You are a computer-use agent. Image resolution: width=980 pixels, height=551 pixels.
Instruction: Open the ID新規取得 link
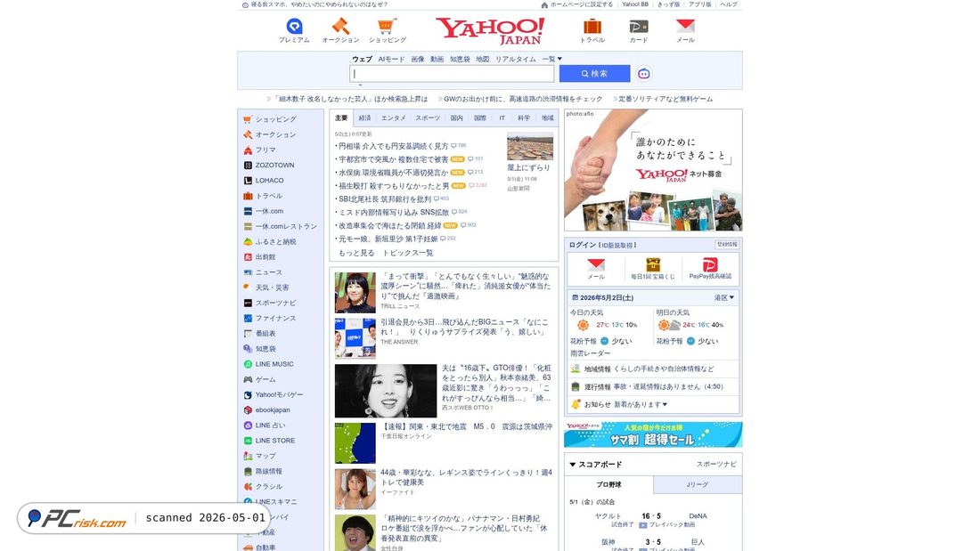pos(617,246)
